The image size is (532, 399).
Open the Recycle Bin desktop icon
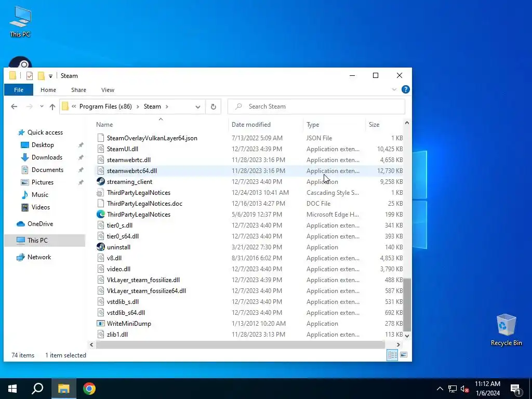pos(506,329)
